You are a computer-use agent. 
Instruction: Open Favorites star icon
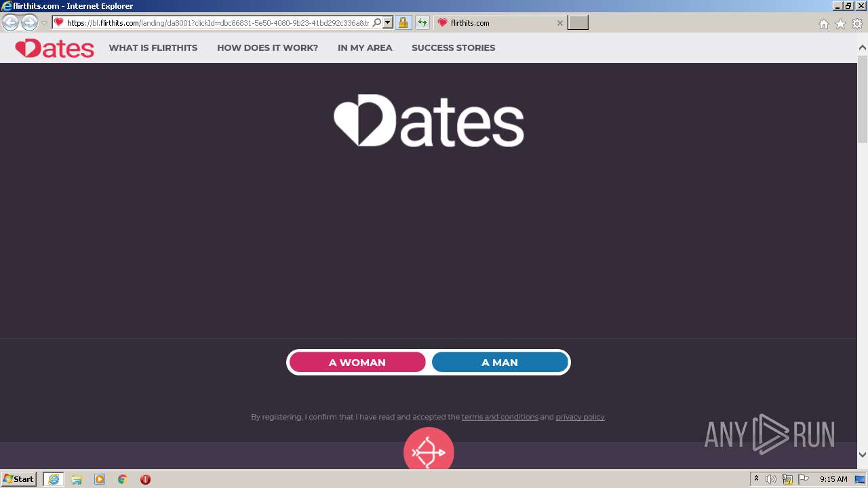[840, 24]
